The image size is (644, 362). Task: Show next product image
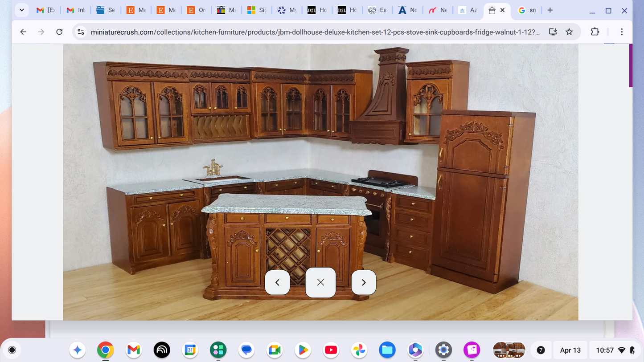(364, 282)
